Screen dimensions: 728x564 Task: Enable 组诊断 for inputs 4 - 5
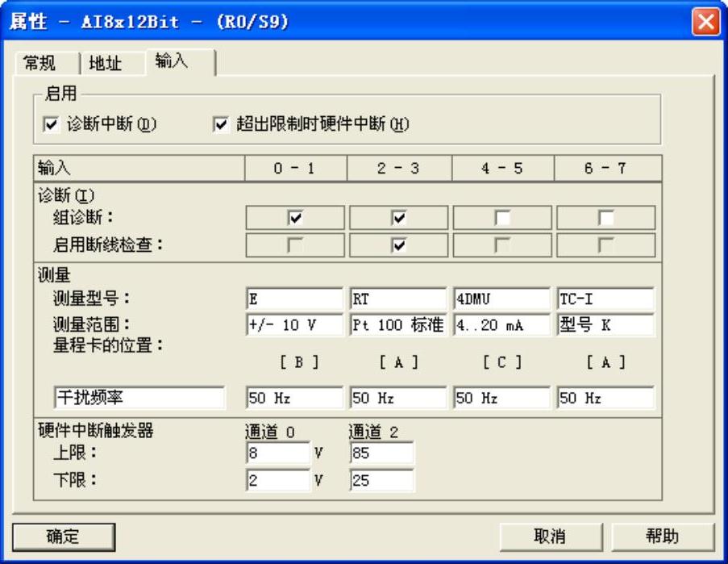click(502, 218)
